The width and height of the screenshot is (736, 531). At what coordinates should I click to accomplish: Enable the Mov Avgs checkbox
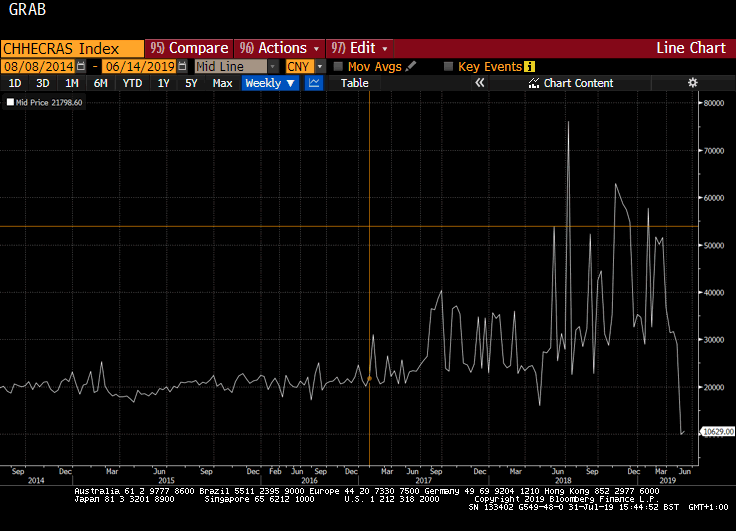(338, 66)
